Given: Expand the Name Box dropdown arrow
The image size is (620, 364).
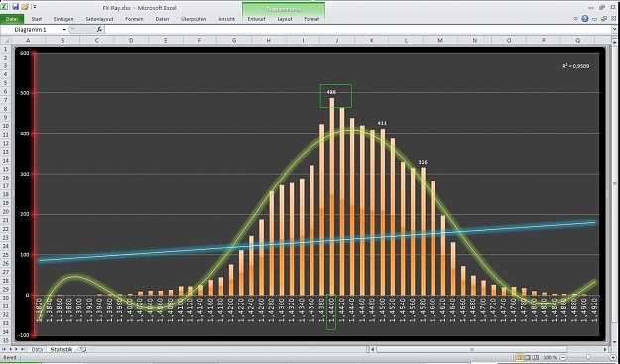Looking at the screenshot, I should pyautogui.click(x=64, y=30).
